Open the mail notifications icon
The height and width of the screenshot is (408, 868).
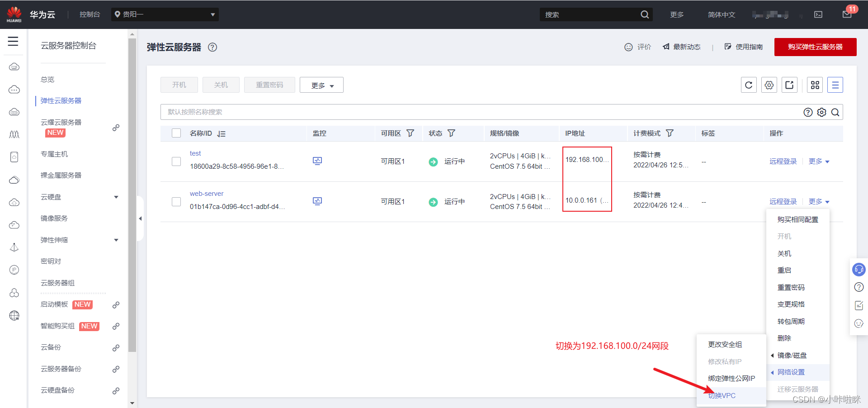coord(847,14)
